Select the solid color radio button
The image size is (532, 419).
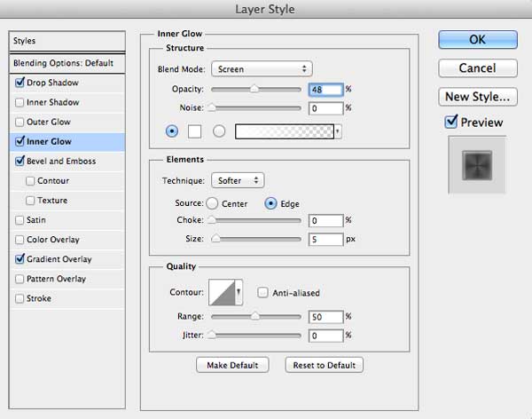172,130
